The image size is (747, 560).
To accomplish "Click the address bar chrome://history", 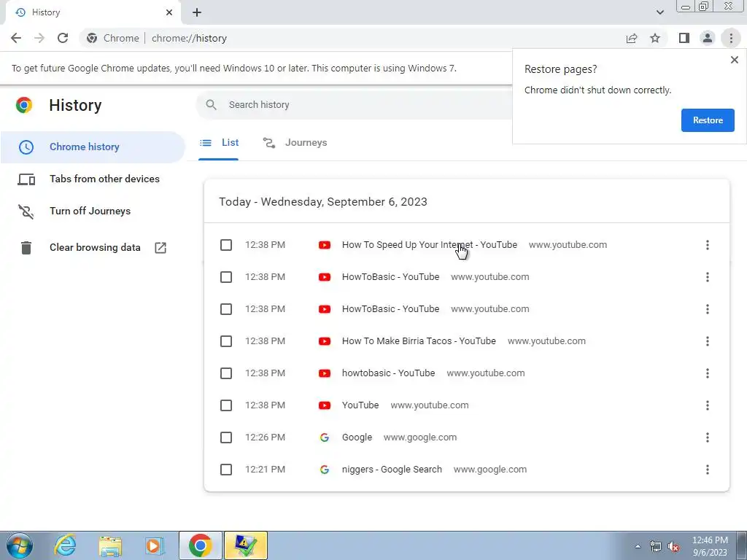I will [x=189, y=38].
